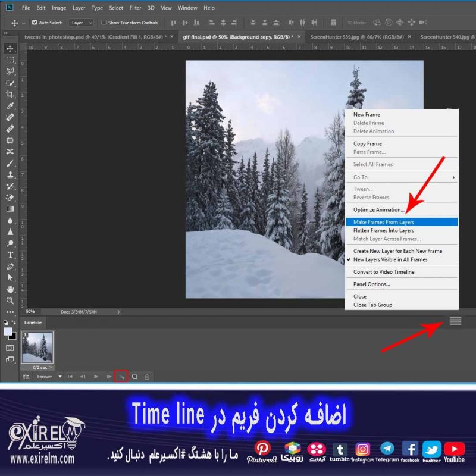
Task: Click the Delete frame trash icon
Action: pos(147,377)
